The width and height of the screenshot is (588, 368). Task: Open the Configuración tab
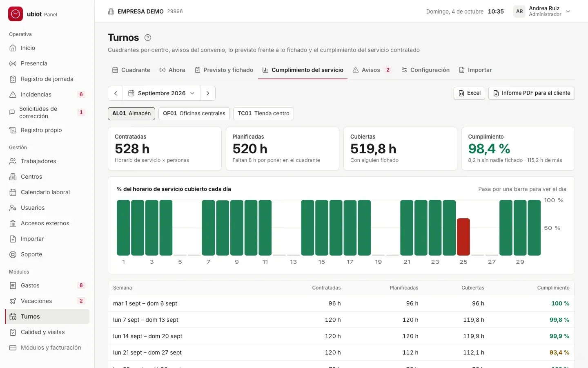point(425,70)
